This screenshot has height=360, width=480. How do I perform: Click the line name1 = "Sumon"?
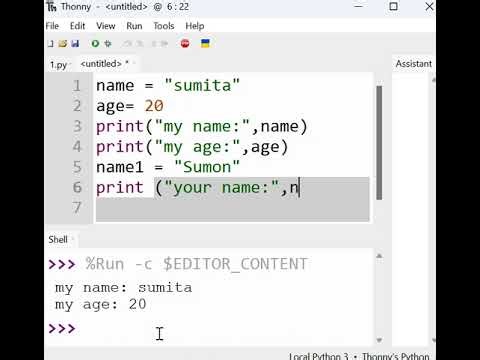(168, 167)
